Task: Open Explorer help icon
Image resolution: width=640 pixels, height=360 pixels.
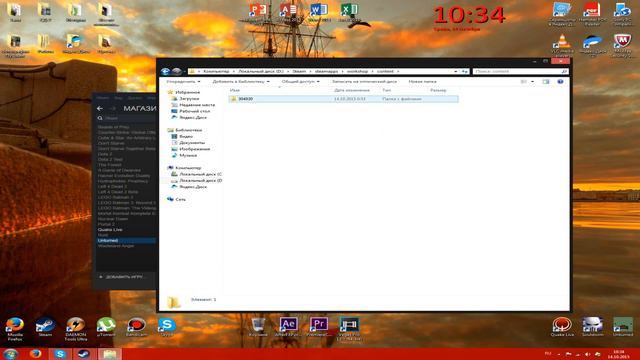Action: pos(560,82)
